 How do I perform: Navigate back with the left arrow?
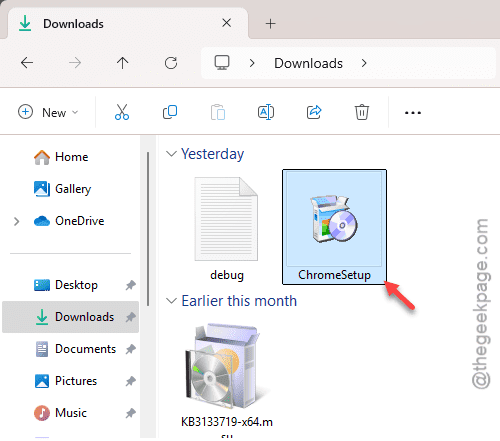tap(27, 63)
